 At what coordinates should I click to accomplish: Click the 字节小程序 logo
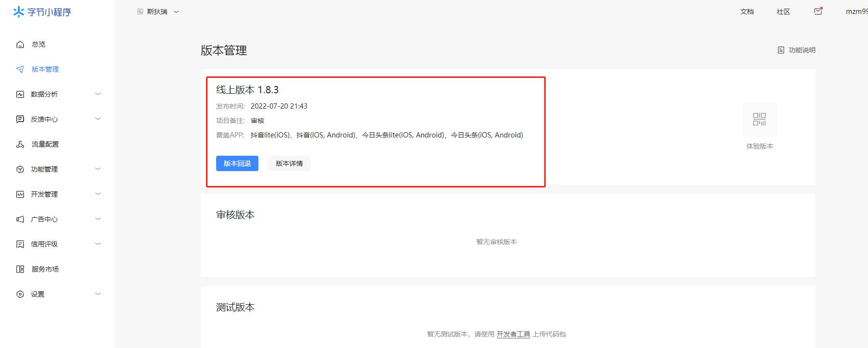point(42,12)
